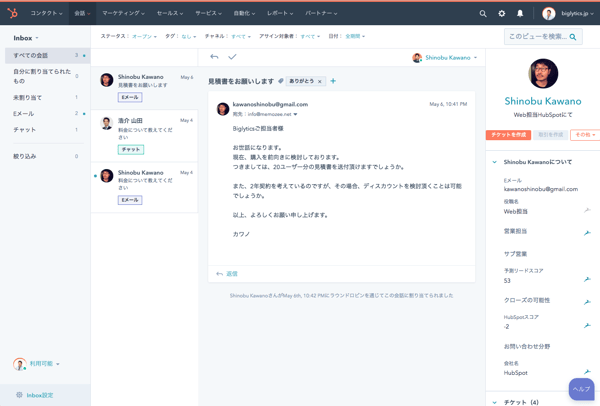Collapse the Shinobu Kawanoについて section
This screenshot has width=600, height=406.
pos(494,162)
